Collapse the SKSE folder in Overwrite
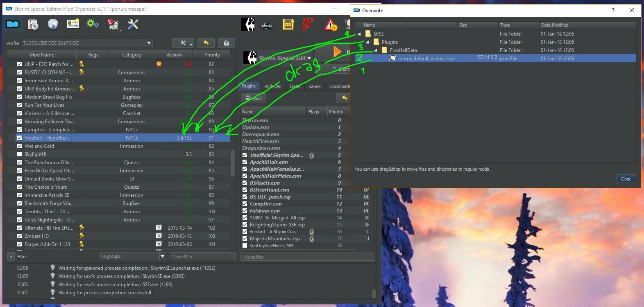 point(359,34)
